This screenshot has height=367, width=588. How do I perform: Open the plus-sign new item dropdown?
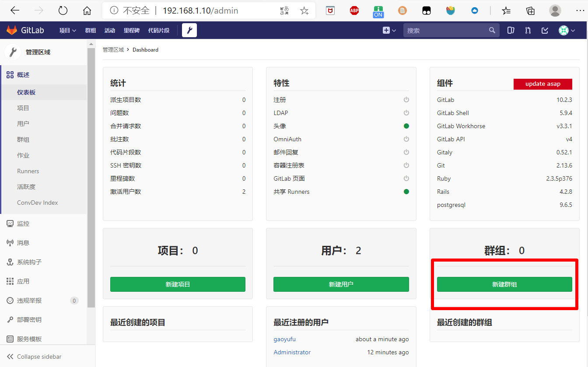tap(388, 30)
